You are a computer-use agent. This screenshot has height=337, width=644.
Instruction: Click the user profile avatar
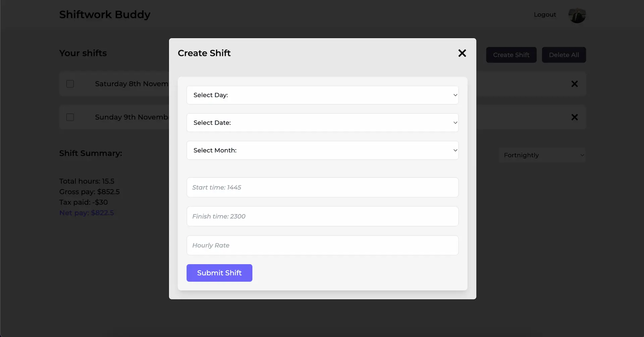[577, 15]
